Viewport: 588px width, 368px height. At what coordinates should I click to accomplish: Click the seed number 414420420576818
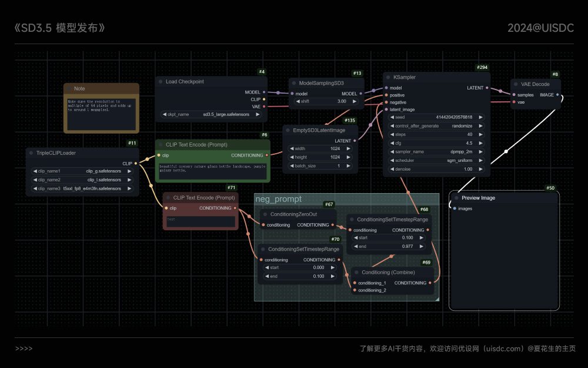tap(454, 117)
